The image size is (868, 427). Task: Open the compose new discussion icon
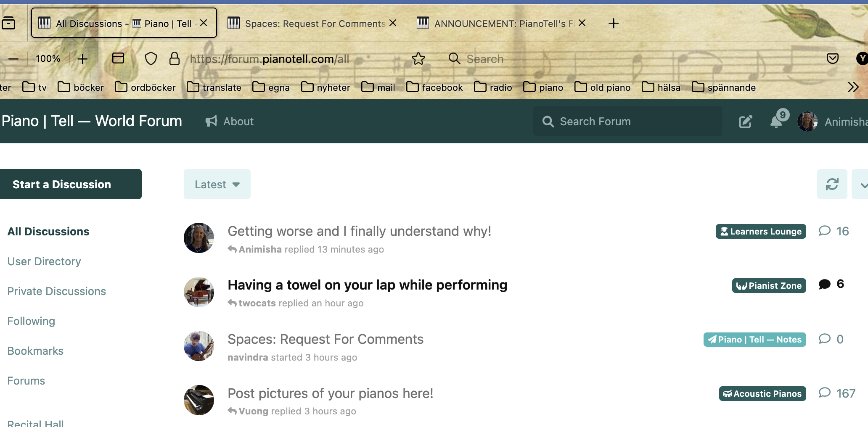point(745,121)
